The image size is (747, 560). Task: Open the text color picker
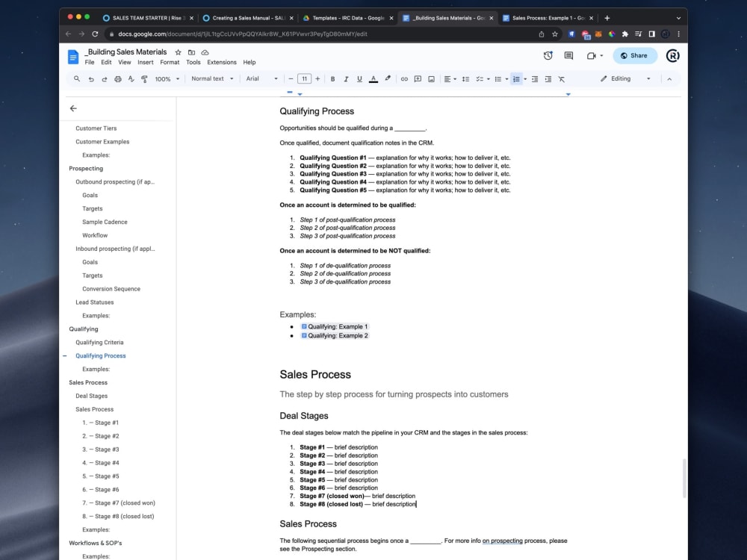click(373, 79)
